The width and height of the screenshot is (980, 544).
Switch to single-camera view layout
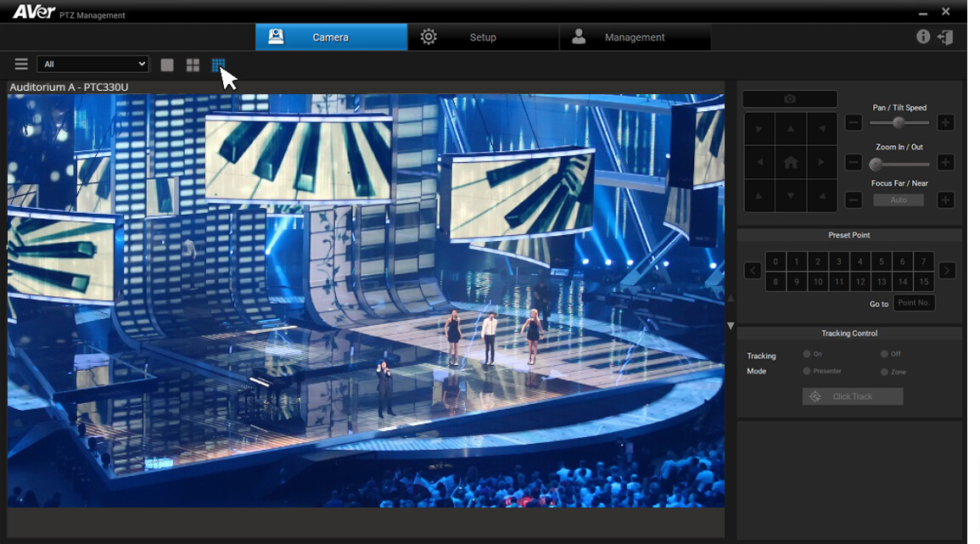167,65
